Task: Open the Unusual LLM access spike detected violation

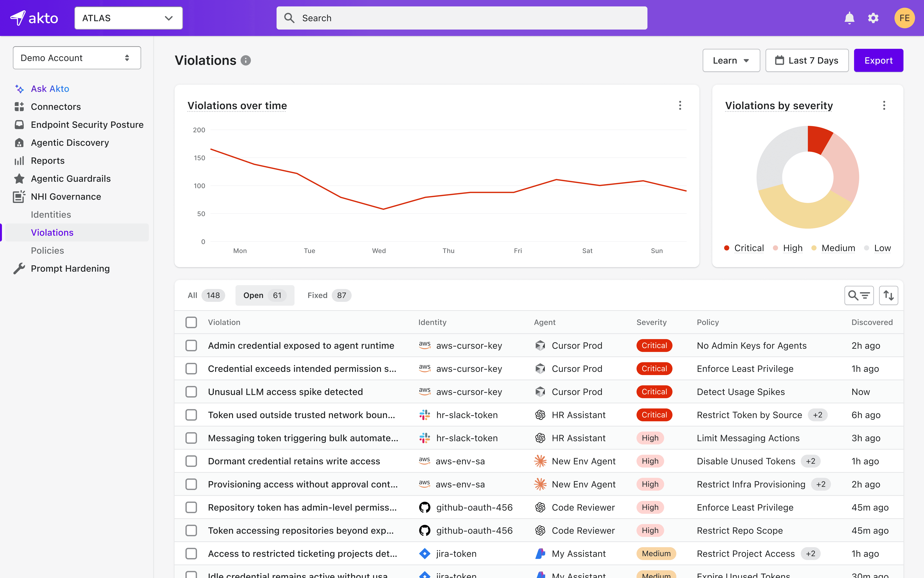Action: [x=285, y=392]
